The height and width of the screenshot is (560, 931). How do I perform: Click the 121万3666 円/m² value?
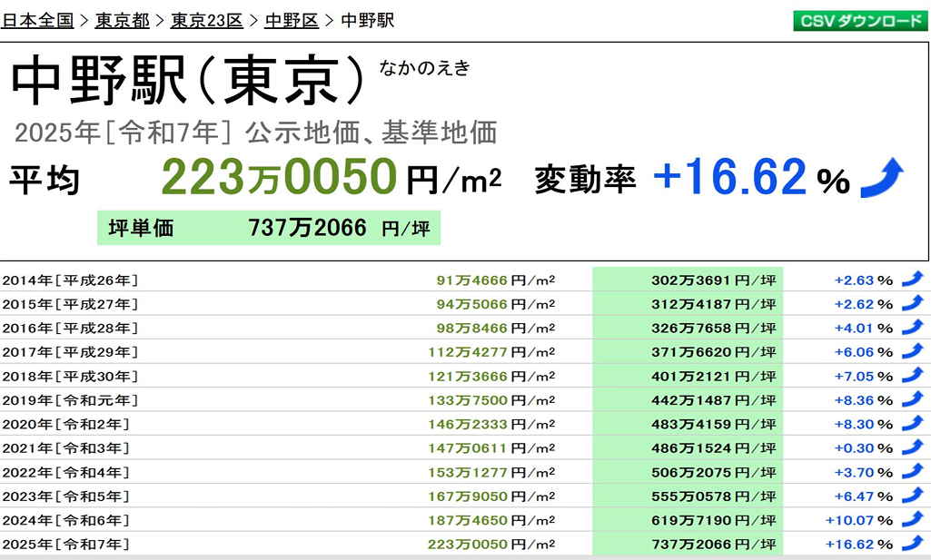coord(491,376)
